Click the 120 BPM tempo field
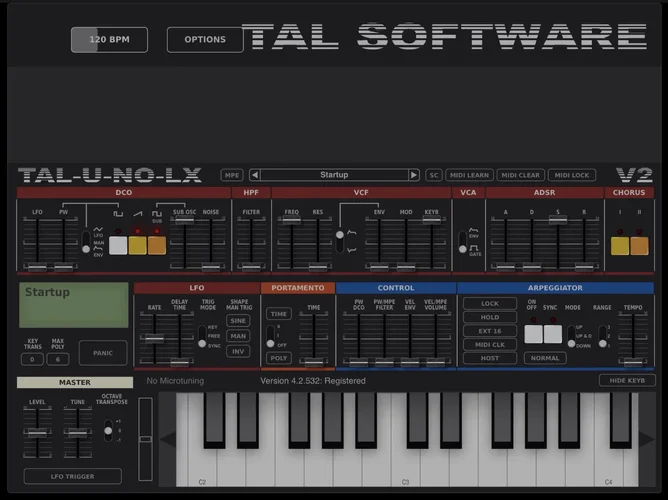 coord(109,40)
